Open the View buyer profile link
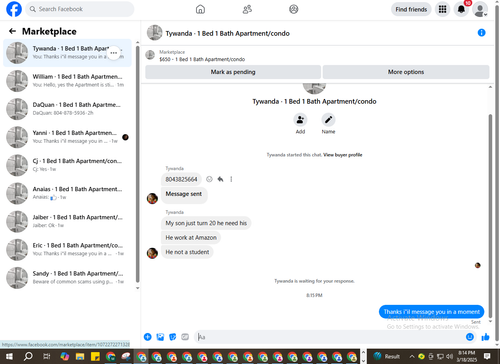Image resolution: width=500 pixels, height=364 pixels. [343, 155]
